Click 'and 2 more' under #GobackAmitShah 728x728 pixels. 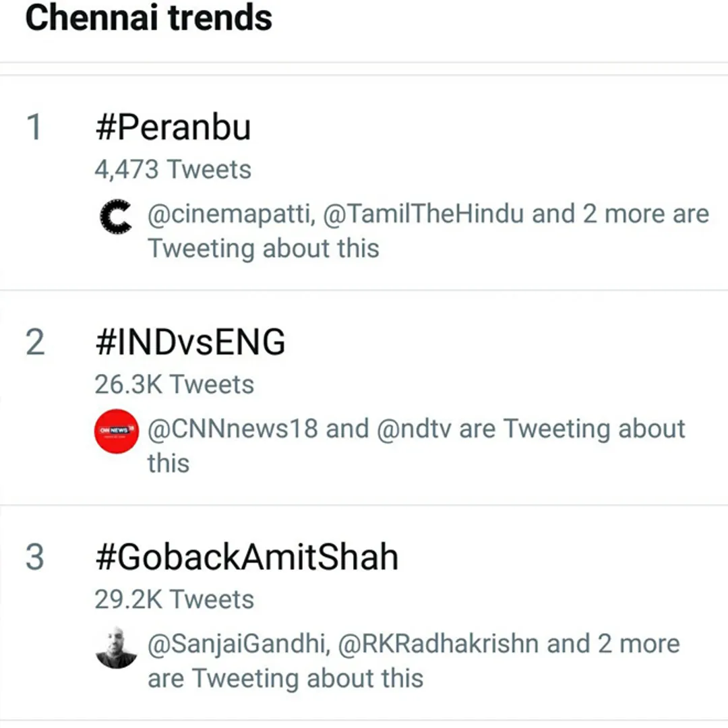[613, 644]
